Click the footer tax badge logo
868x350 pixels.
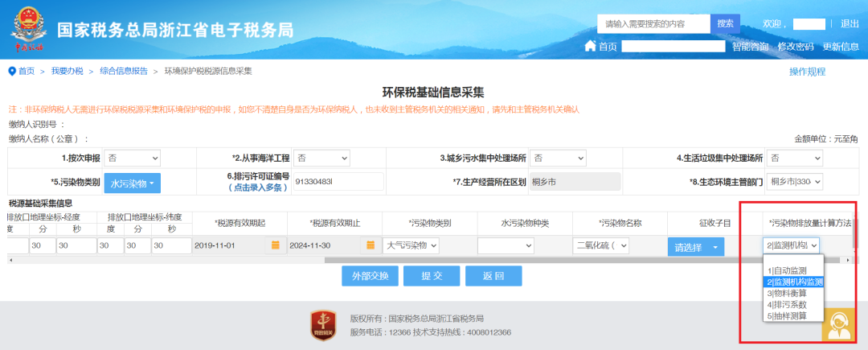[323, 324]
